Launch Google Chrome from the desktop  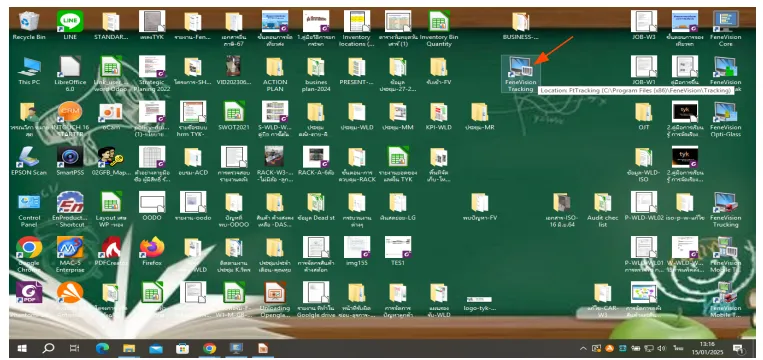29,254
